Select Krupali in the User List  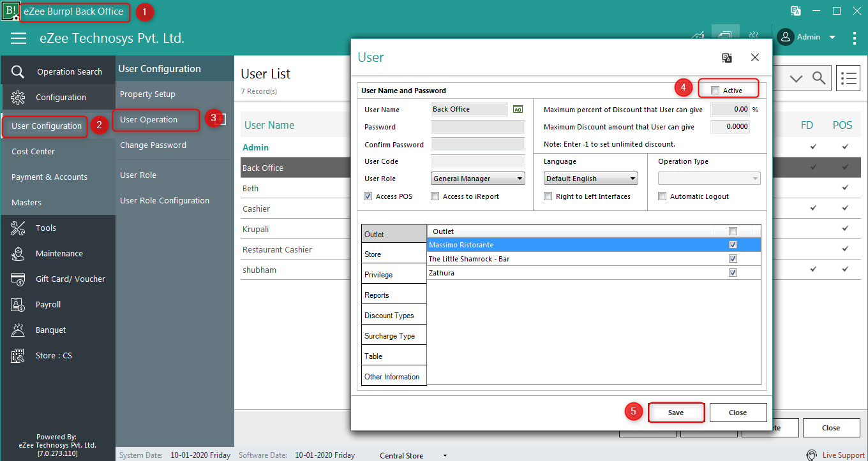point(256,229)
